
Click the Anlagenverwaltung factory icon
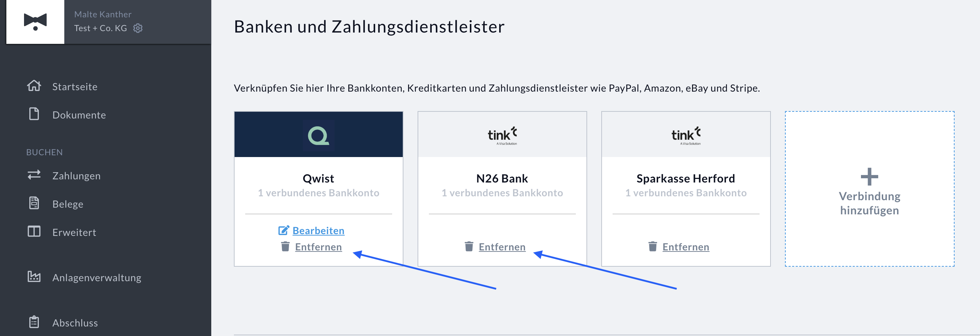[34, 277]
